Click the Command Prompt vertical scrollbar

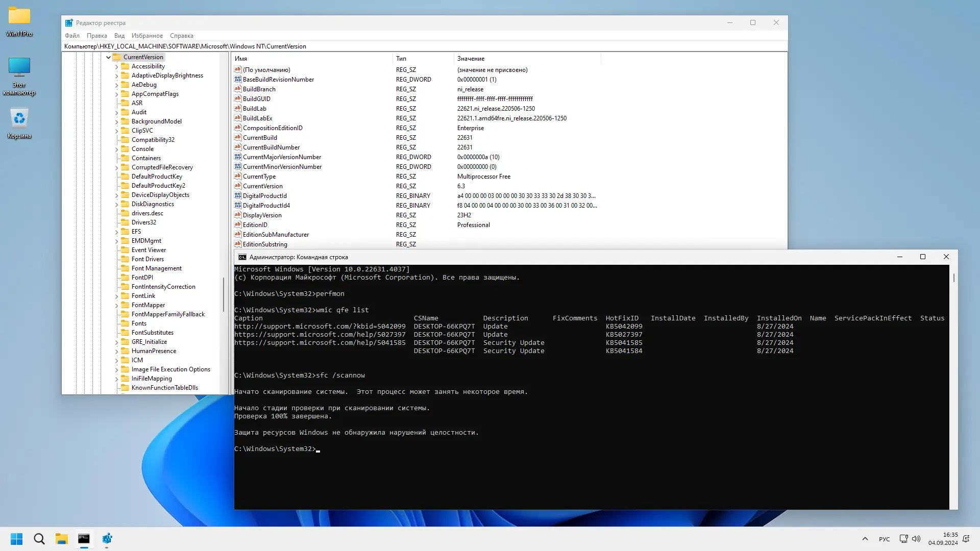pos(953,357)
